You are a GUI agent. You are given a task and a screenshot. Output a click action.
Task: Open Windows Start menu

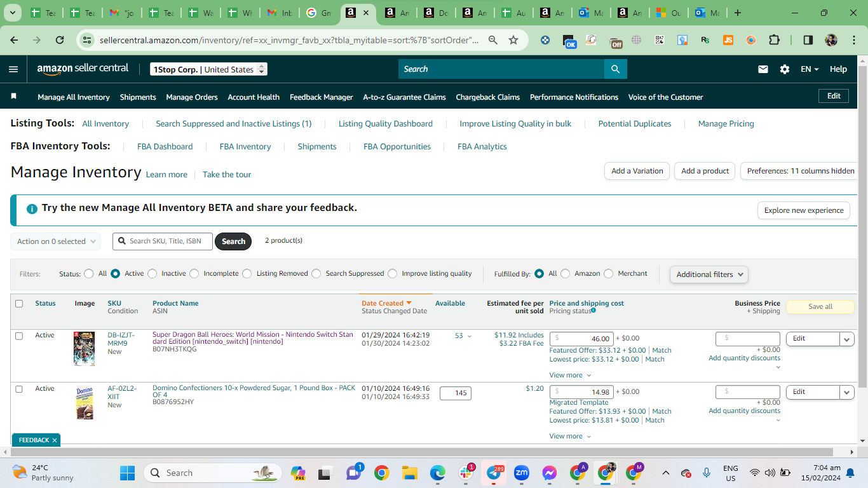point(128,473)
